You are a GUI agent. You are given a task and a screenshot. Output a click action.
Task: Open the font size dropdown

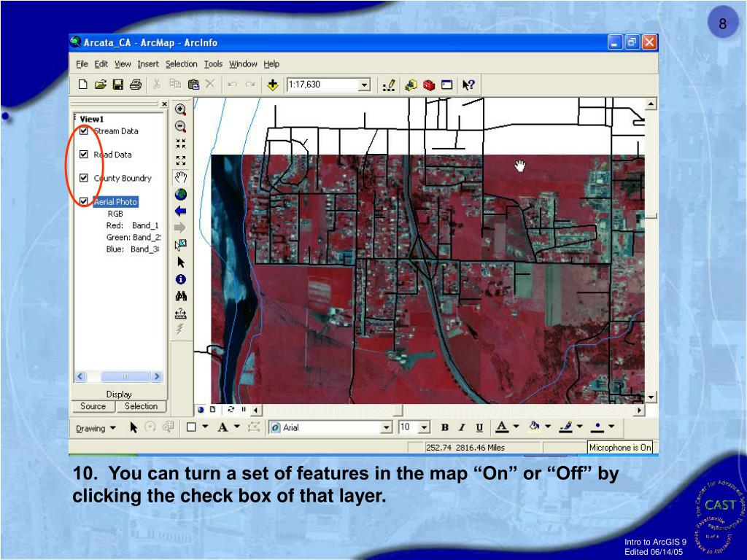424,427
